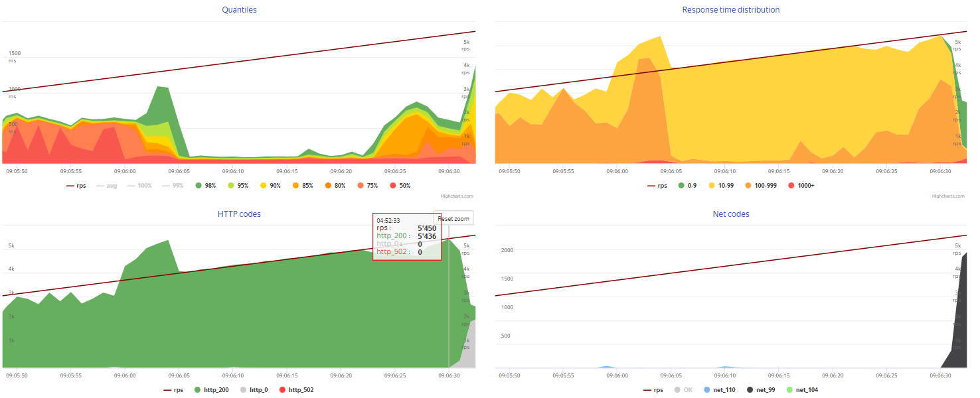This screenshot has height=398, width=980.
Task: Hide the 50% quantile series
Action: (x=399, y=186)
